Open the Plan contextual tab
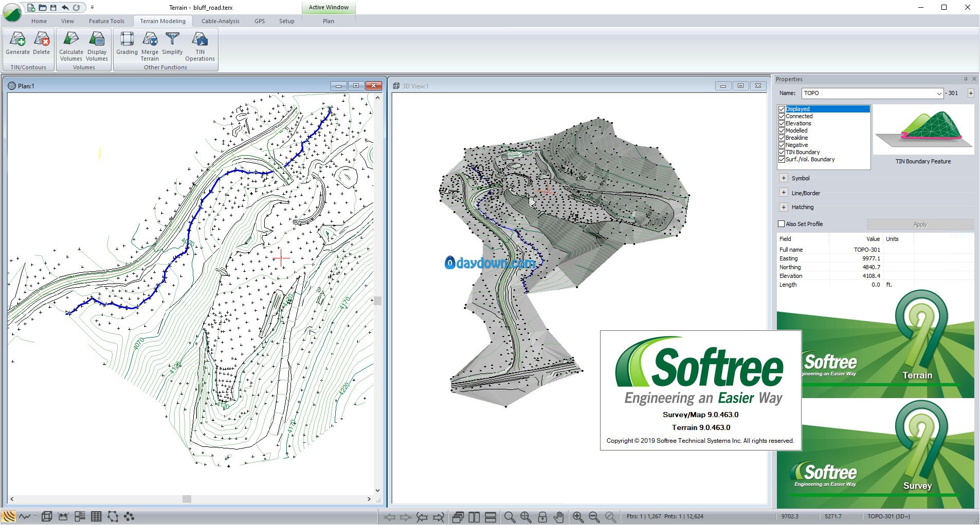980x525 pixels. point(328,21)
